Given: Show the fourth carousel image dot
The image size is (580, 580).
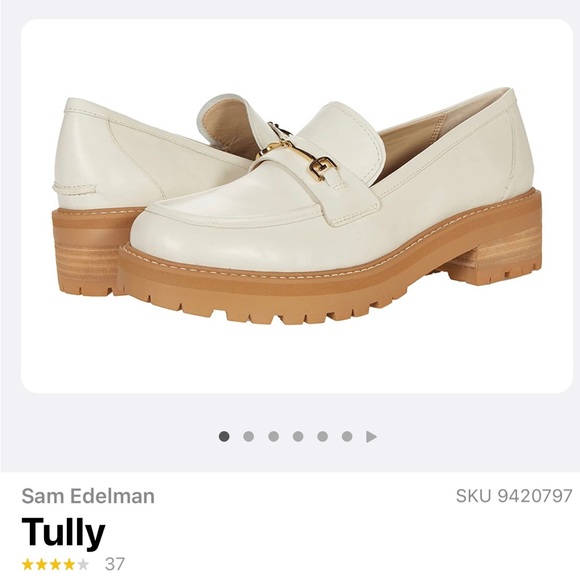Looking at the screenshot, I should [298, 436].
